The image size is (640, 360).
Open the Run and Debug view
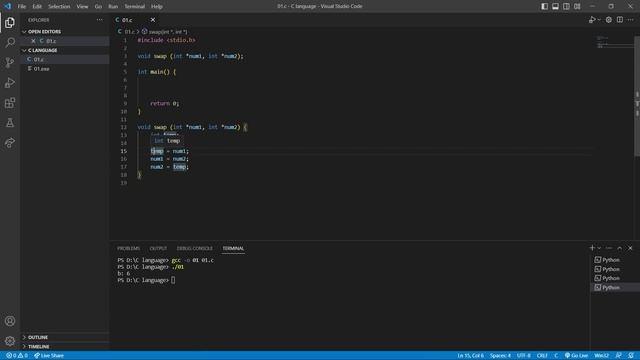tap(10, 82)
